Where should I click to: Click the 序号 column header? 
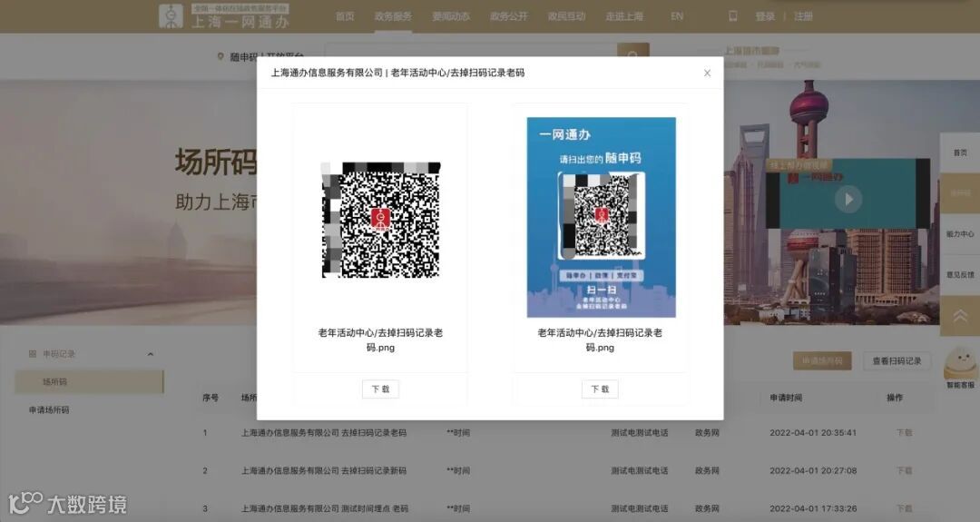click(x=210, y=398)
